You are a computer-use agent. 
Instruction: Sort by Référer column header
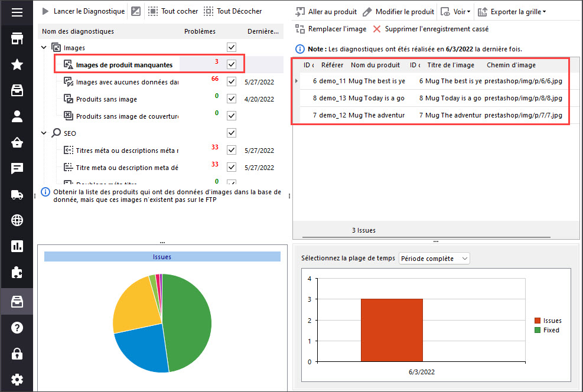tap(332, 65)
